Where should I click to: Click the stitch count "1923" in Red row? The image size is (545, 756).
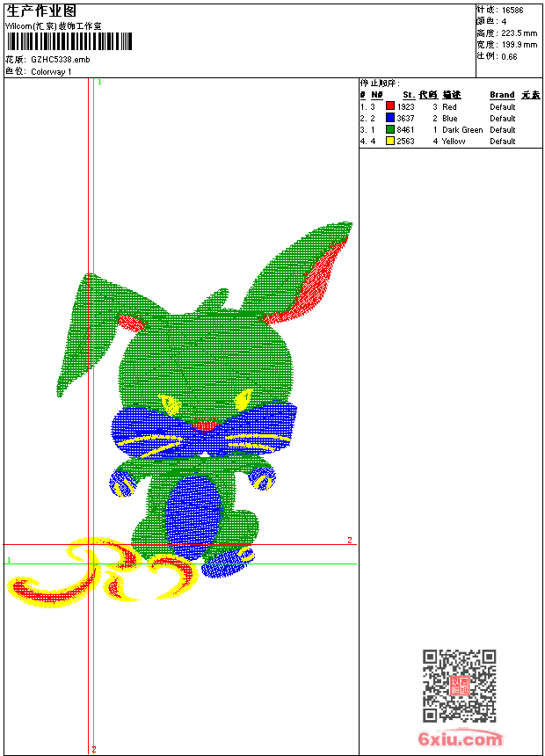click(x=405, y=107)
